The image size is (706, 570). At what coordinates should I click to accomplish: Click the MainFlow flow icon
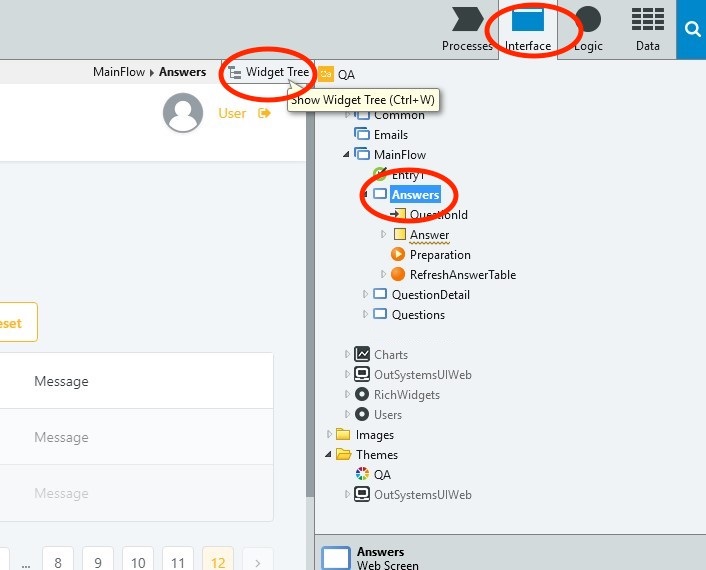pyautogui.click(x=362, y=154)
